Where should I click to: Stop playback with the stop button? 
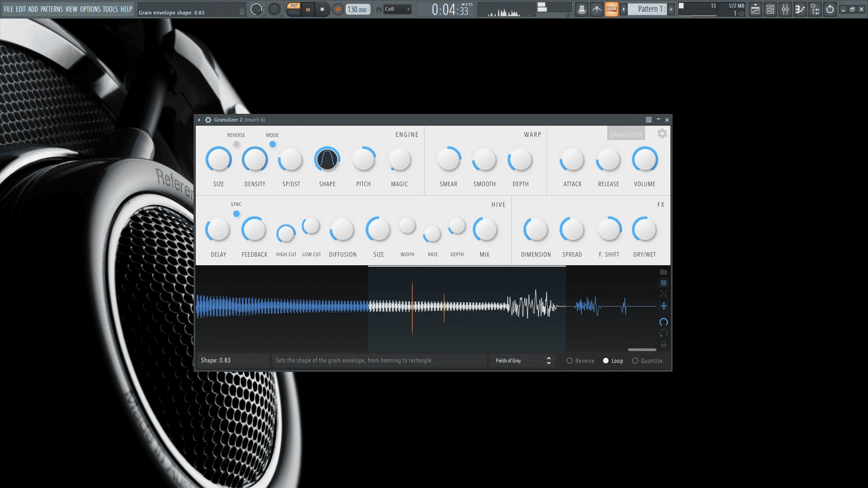click(x=322, y=9)
